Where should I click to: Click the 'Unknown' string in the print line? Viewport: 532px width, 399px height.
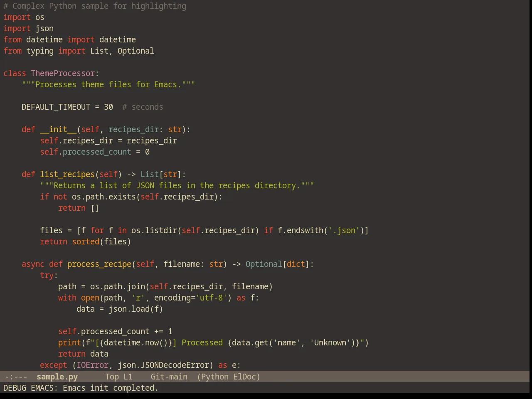point(330,342)
